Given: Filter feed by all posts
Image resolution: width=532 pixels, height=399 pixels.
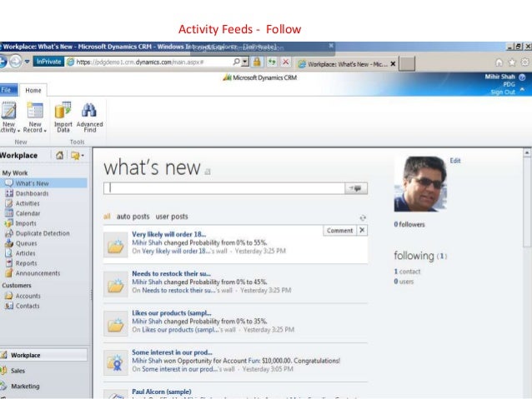Looking at the screenshot, I should 107,217.
